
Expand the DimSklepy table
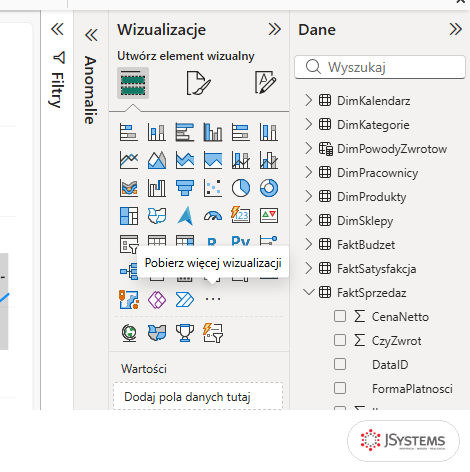309,220
